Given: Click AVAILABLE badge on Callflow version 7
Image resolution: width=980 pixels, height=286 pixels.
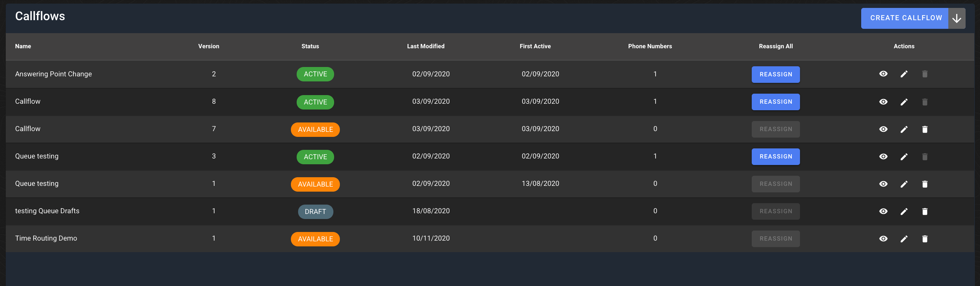Looking at the screenshot, I should point(315,129).
